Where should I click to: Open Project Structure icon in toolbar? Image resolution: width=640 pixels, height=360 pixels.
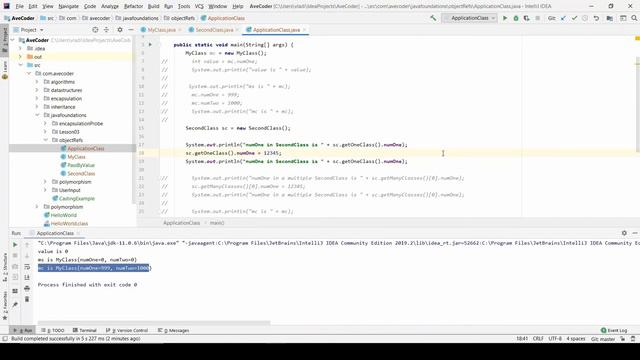click(609, 18)
